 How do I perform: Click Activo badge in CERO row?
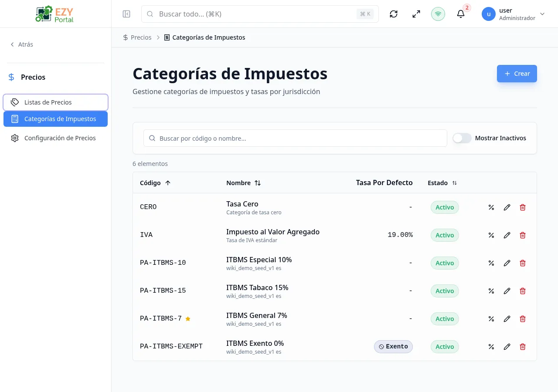(x=445, y=207)
